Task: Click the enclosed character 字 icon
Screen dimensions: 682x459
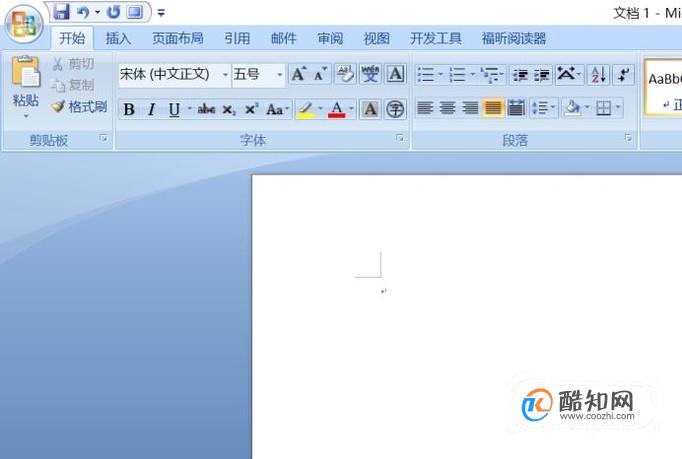Action: coord(395,109)
